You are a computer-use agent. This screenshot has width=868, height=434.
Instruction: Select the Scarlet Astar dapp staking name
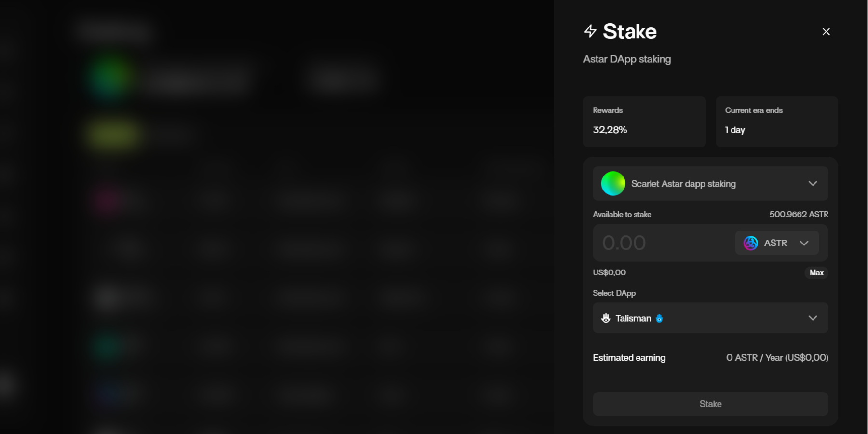coord(683,184)
